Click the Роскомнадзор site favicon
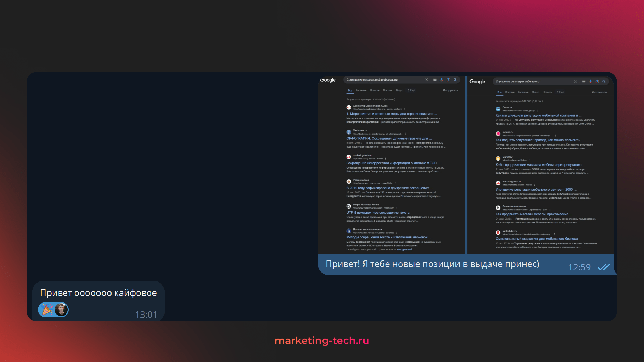This screenshot has width=644, height=362. tap(349, 181)
